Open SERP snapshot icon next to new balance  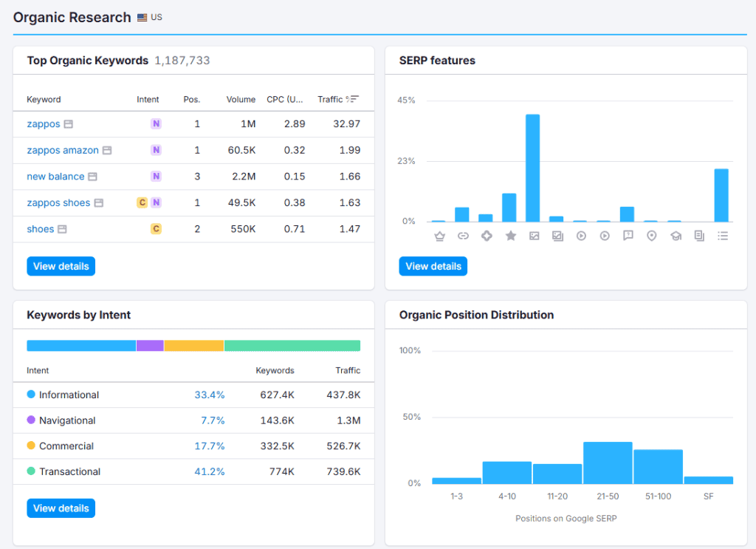(x=92, y=177)
